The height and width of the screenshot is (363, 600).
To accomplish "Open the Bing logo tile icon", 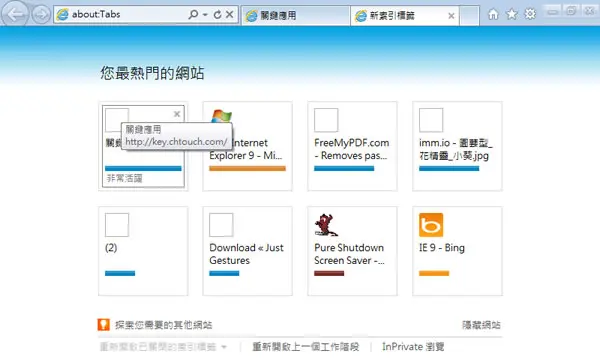I will click(x=431, y=225).
